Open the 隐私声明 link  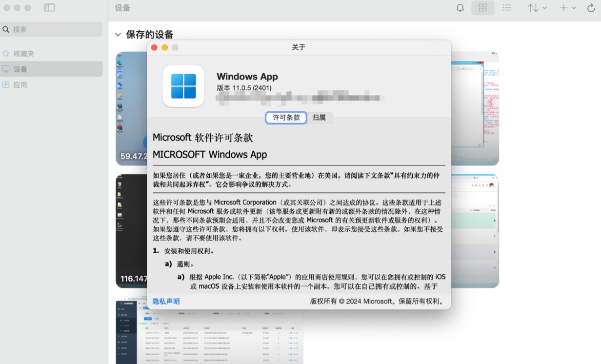[166, 302]
